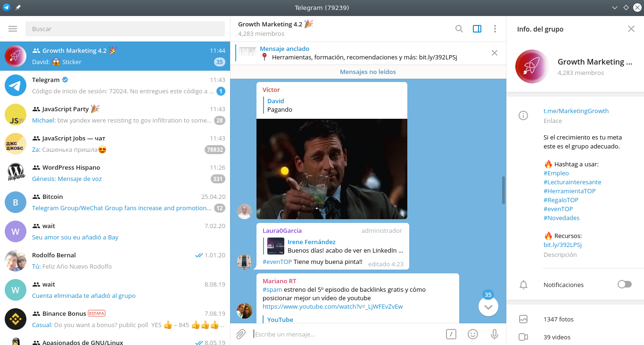Open the wait chat dated 8.08.19
644x345 pixels.
pos(115,290)
